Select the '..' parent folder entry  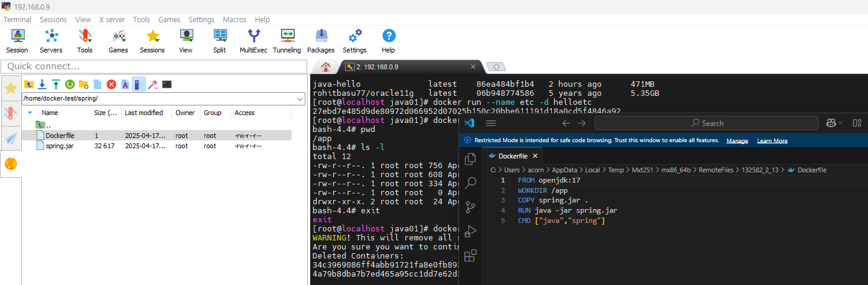pyautogui.click(x=44, y=125)
